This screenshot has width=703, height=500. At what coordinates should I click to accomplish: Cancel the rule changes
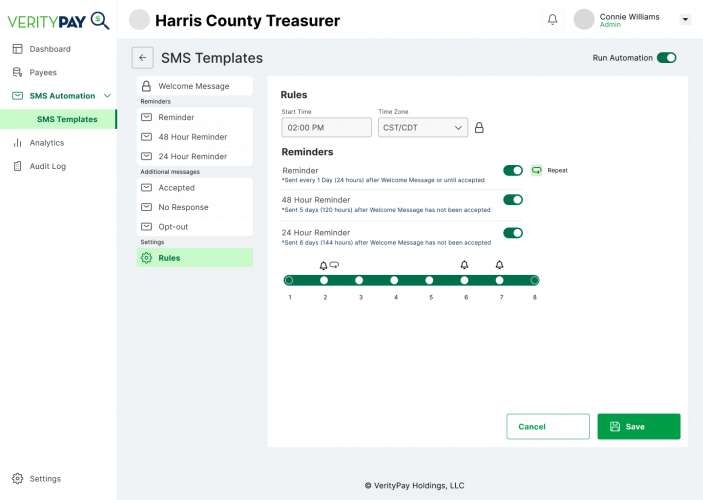(x=548, y=426)
